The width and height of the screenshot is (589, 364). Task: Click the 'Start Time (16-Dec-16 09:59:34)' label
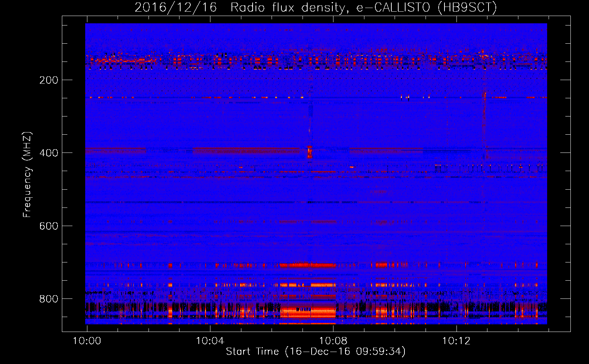pyautogui.click(x=316, y=352)
